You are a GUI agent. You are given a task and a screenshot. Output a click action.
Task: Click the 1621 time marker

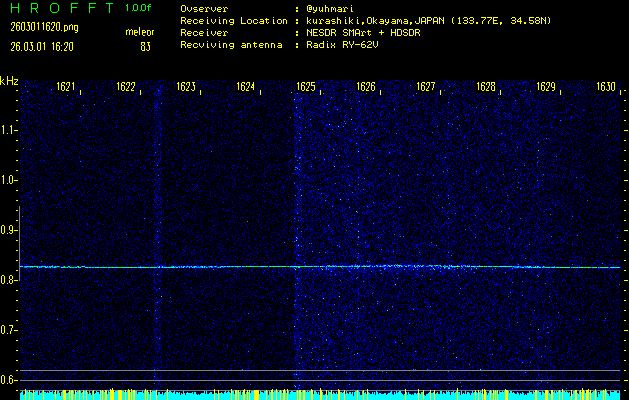[66, 86]
